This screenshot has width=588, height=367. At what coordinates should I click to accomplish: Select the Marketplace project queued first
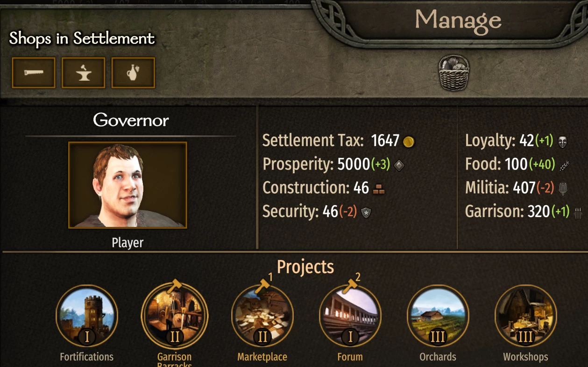(262, 316)
